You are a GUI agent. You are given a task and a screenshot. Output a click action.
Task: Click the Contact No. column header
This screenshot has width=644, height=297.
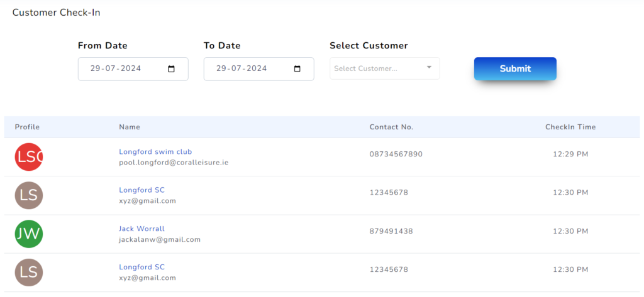391,127
